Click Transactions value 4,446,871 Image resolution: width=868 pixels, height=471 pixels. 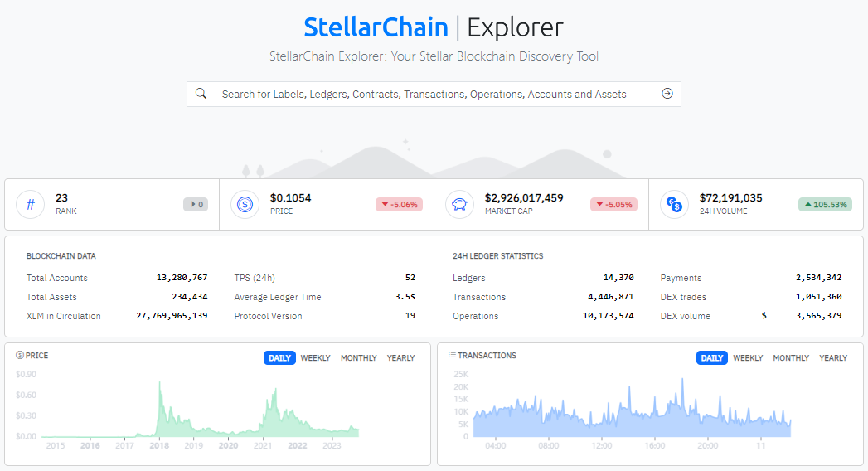(x=611, y=297)
